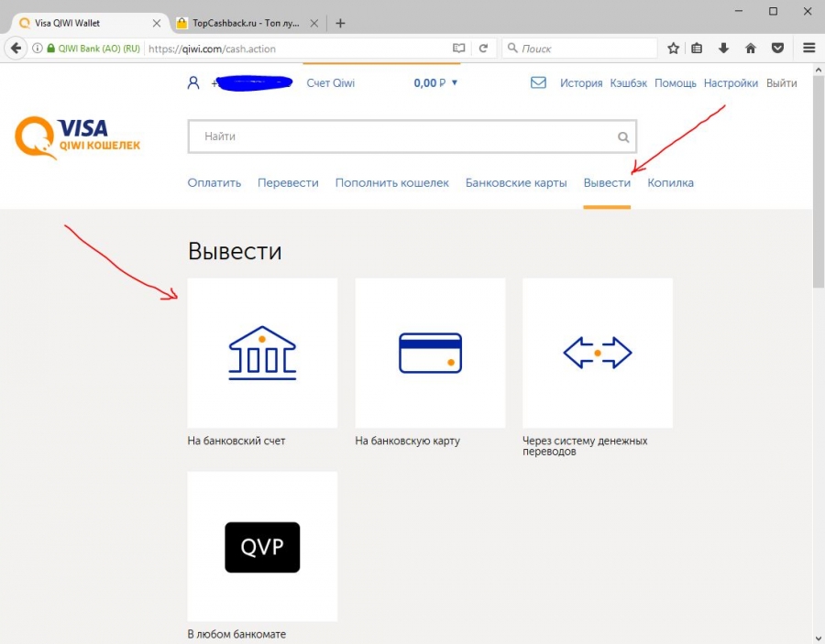Open the Кэшбэк link
Viewport: 825px width, 644px height.
[x=628, y=83]
